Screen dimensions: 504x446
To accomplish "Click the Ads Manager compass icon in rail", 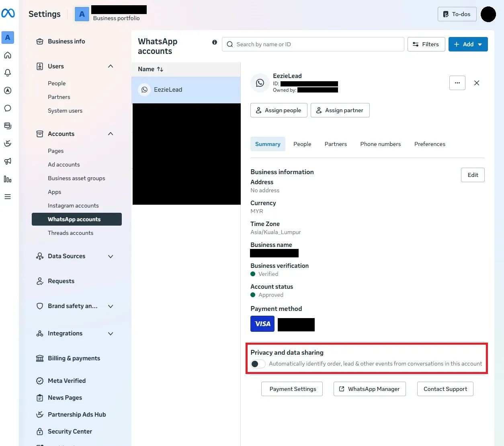I will (x=8, y=90).
